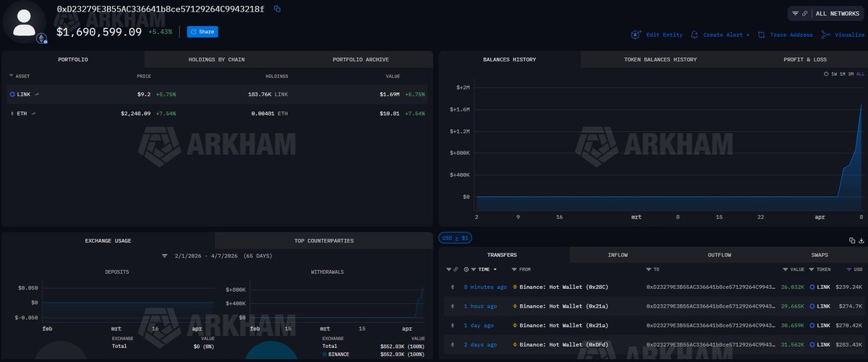Select the Outflow tab

point(719,255)
